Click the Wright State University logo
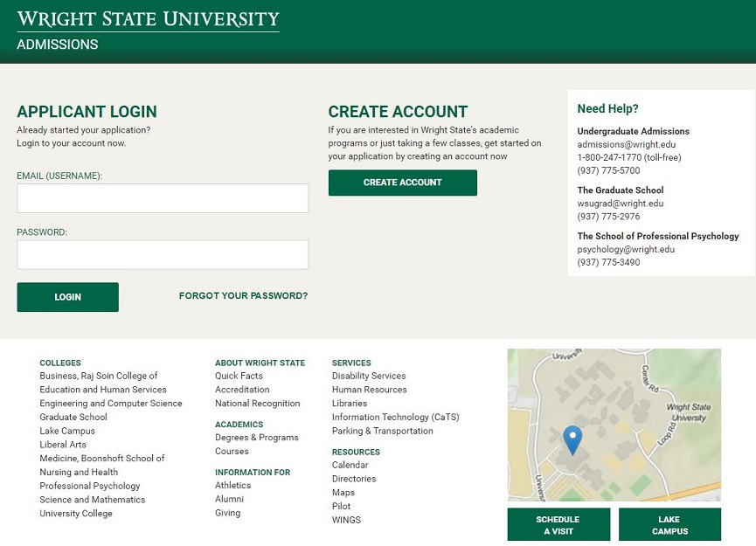The width and height of the screenshot is (756, 546). [x=148, y=19]
